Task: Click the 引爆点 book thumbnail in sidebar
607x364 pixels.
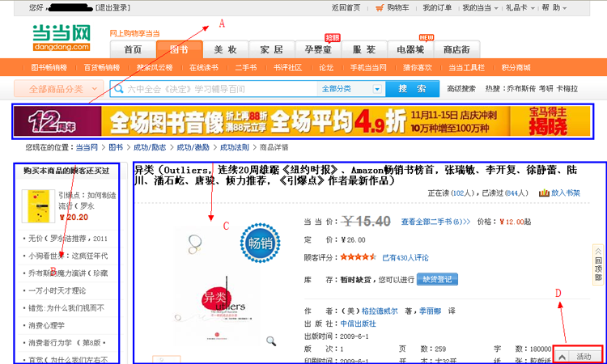Action: coord(38,206)
